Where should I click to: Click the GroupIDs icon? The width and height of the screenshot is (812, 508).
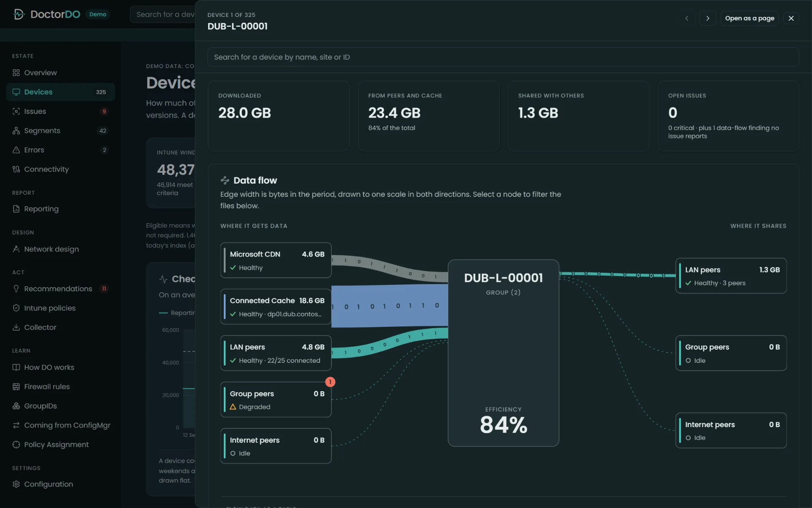16,406
